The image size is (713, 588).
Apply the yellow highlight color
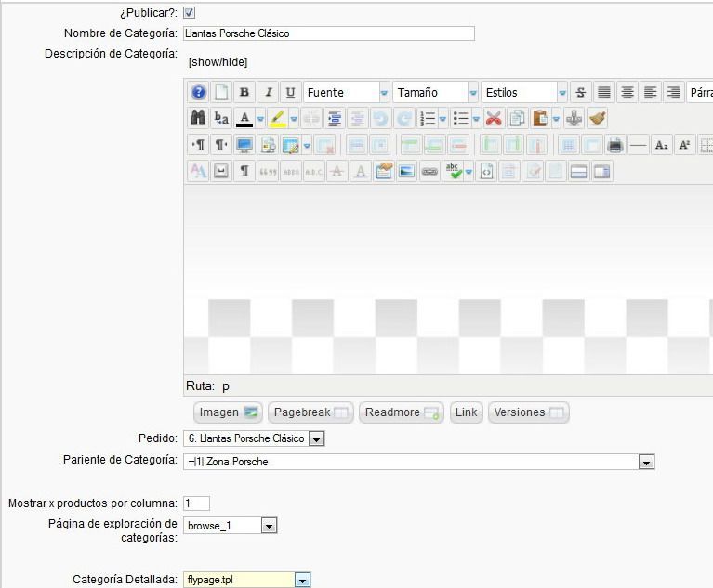(277, 119)
